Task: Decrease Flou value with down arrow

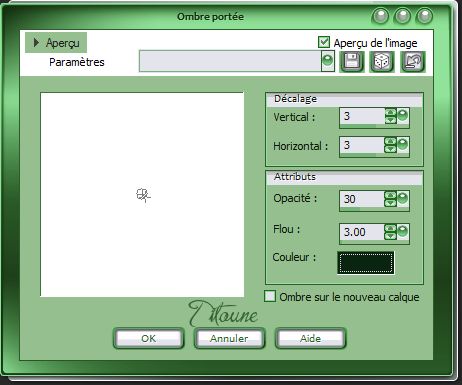Action: (x=390, y=236)
